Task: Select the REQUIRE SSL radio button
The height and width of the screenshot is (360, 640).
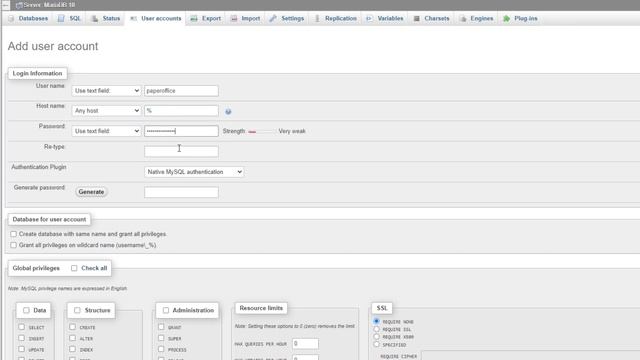Action: tap(376, 329)
